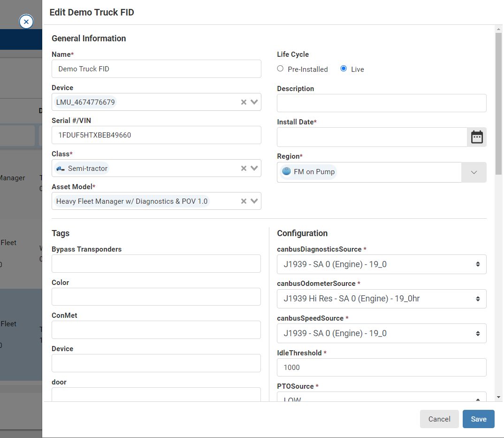Viewport: 504px width, 438px height.
Task: Clear the Asset Model selection
Action: [244, 201]
